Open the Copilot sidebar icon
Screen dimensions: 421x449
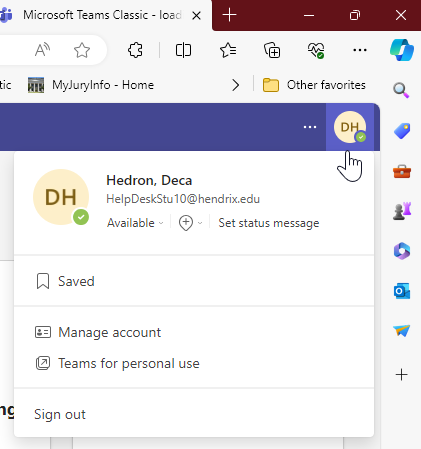pos(402,50)
